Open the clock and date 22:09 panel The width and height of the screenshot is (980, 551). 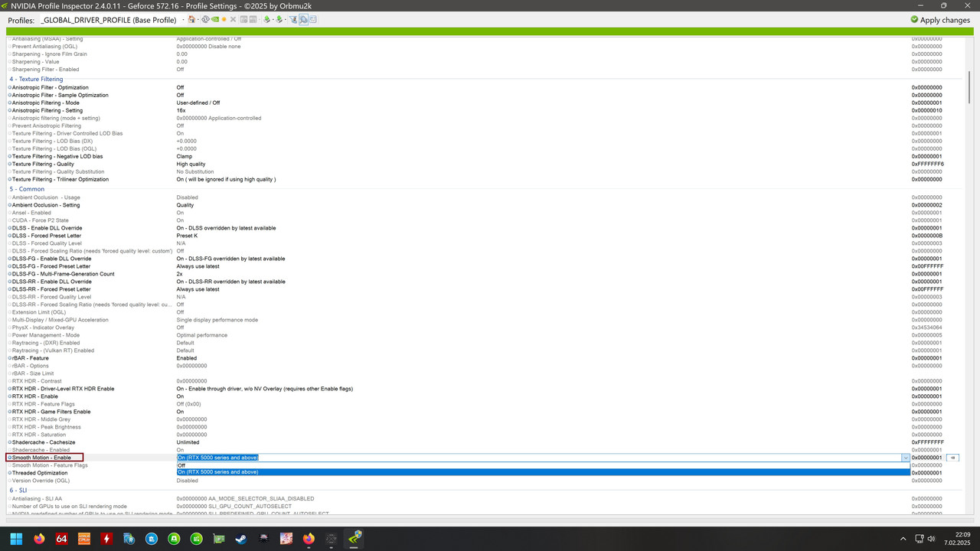point(956,539)
